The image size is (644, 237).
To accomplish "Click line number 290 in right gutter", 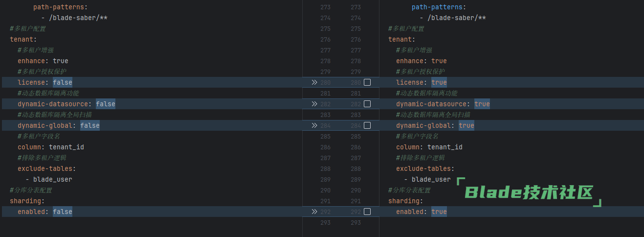I will pos(355,190).
